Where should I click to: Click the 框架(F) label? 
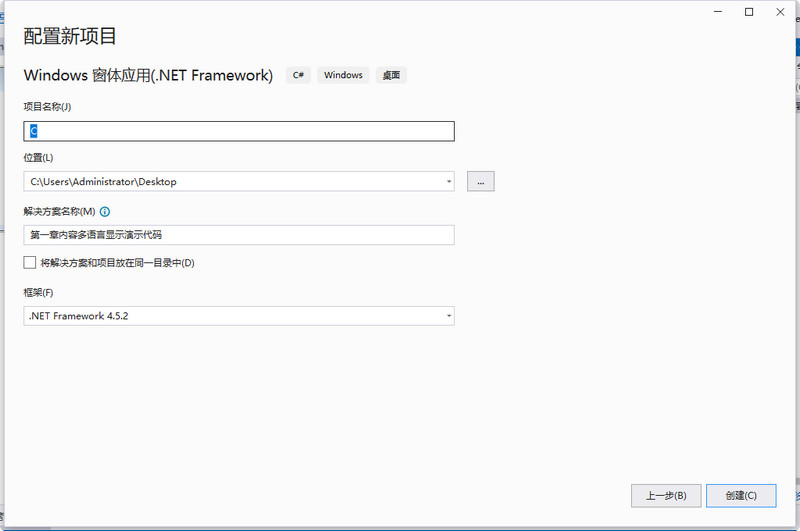pos(38,293)
